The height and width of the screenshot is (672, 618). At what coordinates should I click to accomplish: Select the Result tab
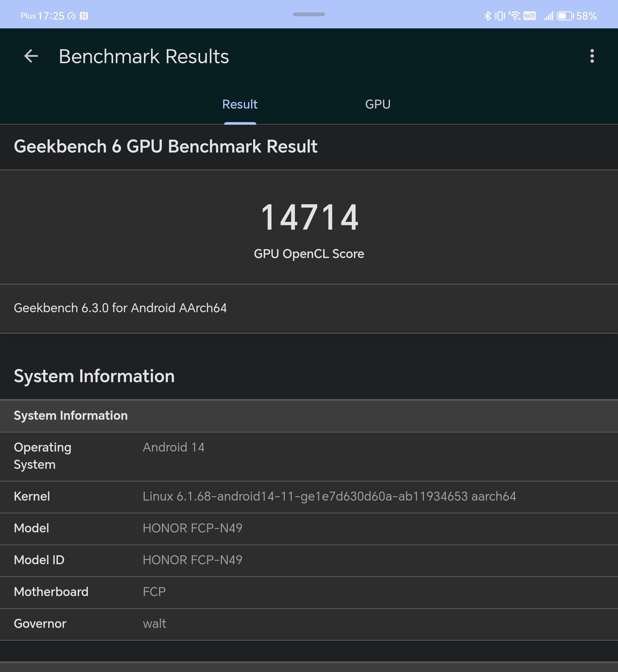[x=240, y=104]
